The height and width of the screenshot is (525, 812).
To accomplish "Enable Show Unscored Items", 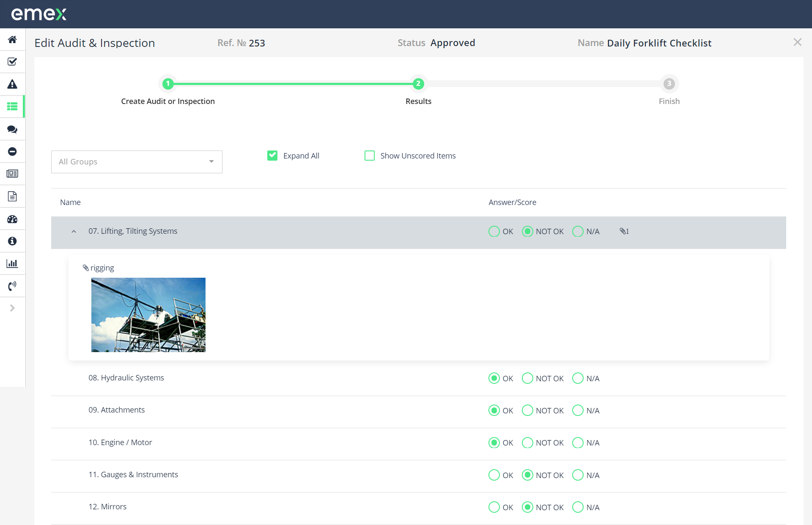I will tap(370, 156).
